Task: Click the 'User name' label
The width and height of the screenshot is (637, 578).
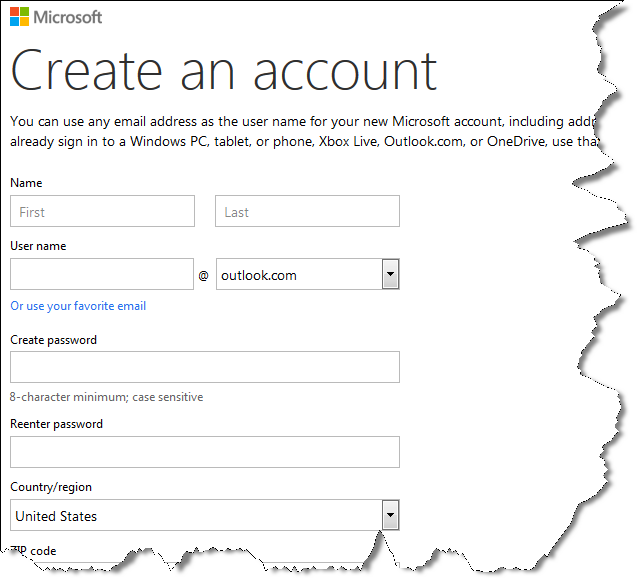Action: coord(38,246)
